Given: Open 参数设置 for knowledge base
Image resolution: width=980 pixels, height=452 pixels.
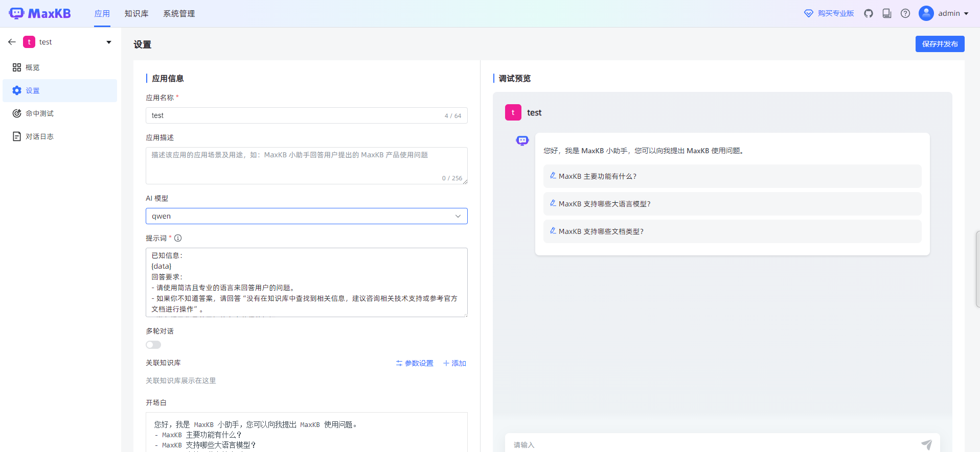Looking at the screenshot, I should click(x=415, y=363).
